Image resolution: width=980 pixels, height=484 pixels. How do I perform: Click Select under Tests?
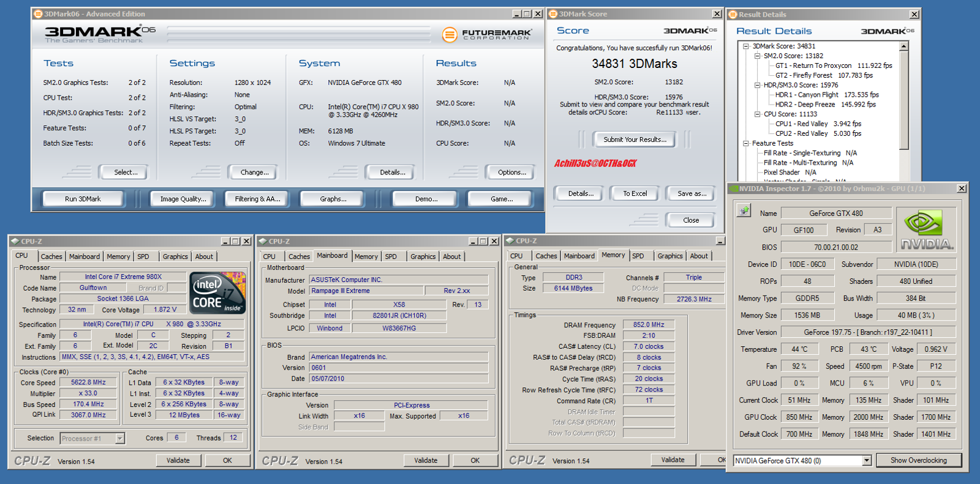[x=126, y=173]
